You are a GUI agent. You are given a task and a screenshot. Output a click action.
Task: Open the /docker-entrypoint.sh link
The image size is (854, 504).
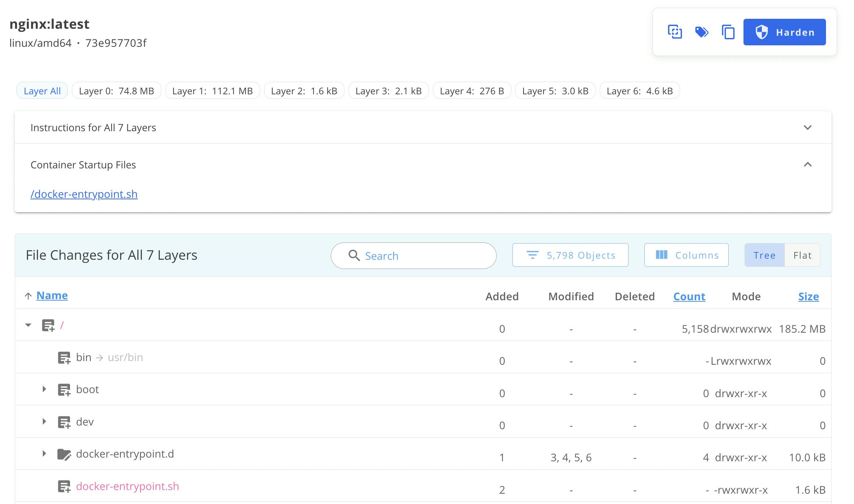click(x=84, y=194)
